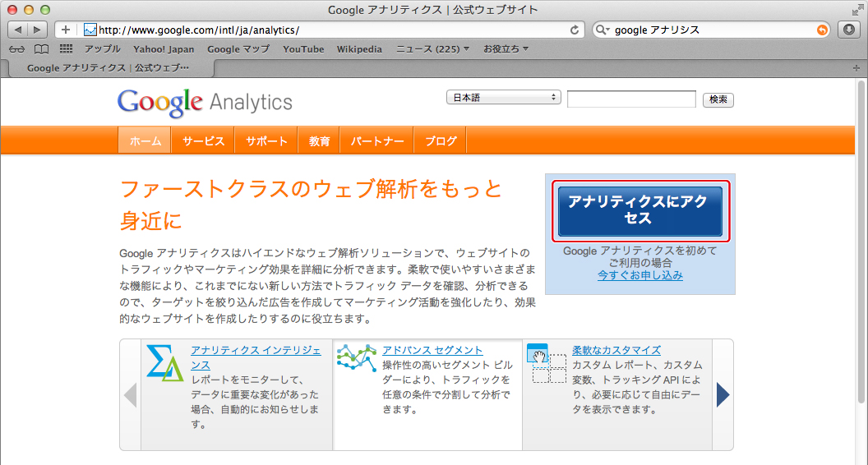Open the サービス navigation tab
The image size is (868, 465).
coord(203,140)
